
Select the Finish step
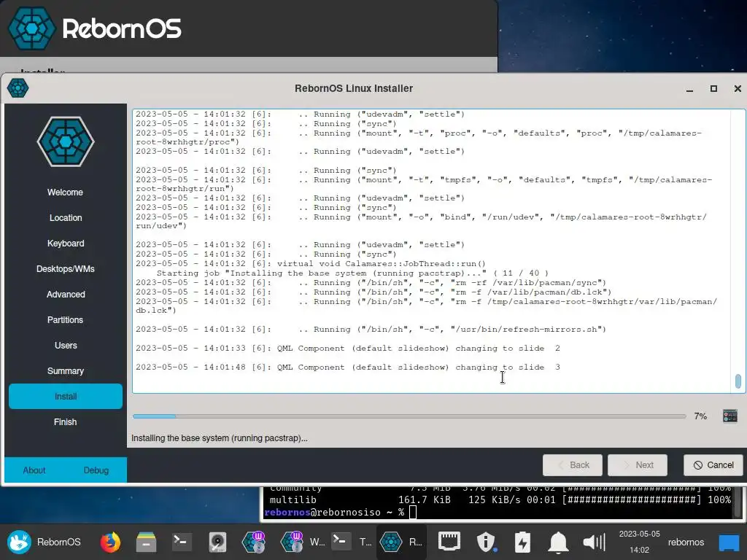click(x=65, y=422)
